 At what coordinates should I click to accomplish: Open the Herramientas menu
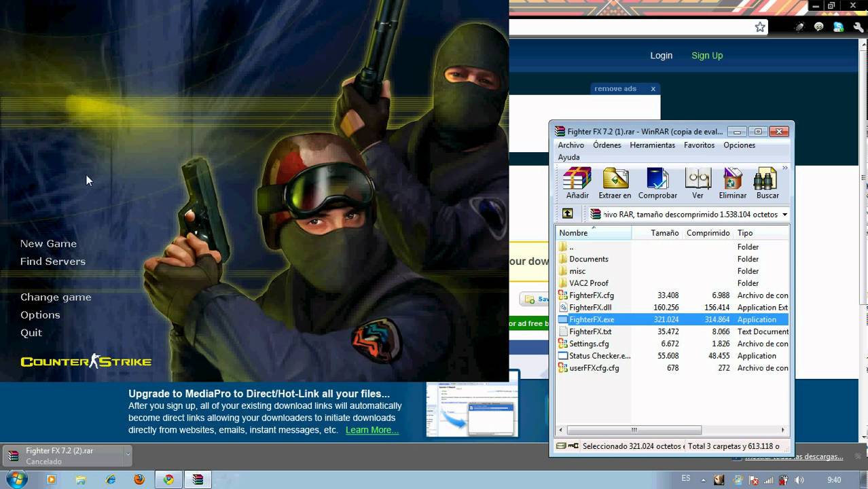(x=652, y=145)
